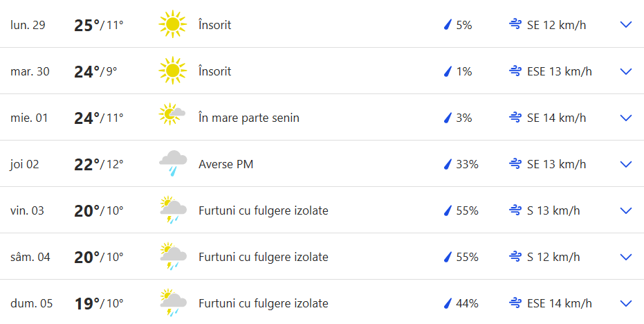
Task: Click the 25°/11° temperature for lun. 29
Action: (x=98, y=26)
